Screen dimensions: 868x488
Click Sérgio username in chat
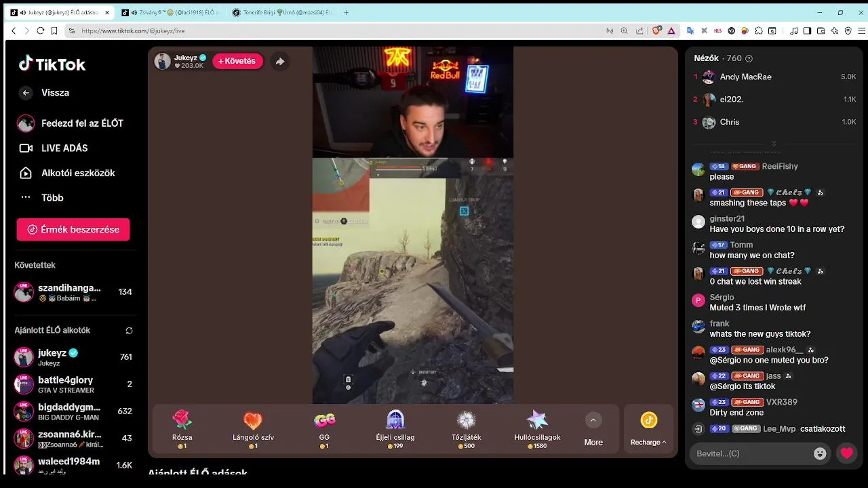tap(722, 298)
